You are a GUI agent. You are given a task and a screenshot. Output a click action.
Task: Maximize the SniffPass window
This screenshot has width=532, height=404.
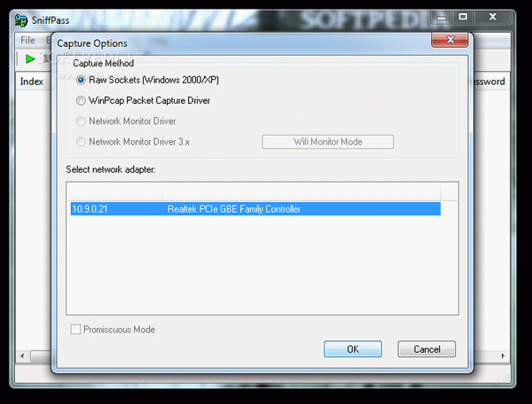coord(463,17)
